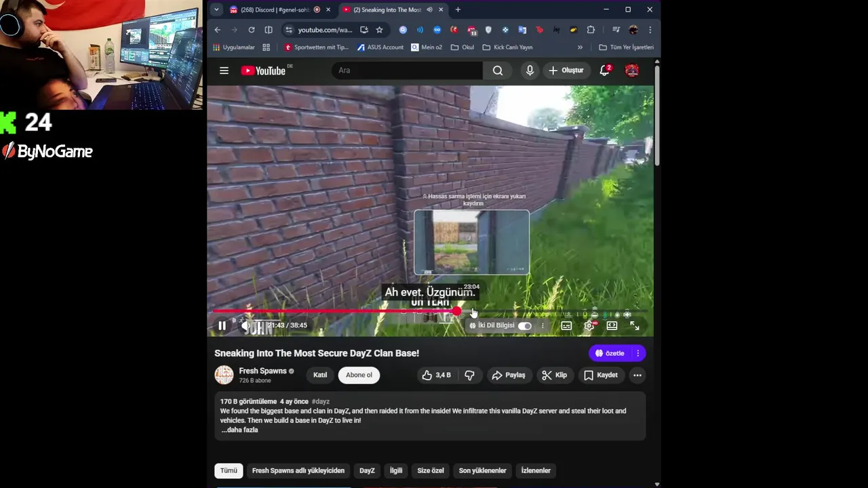Select the DayZ filter chip
868x488 pixels.
click(x=367, y=470)
